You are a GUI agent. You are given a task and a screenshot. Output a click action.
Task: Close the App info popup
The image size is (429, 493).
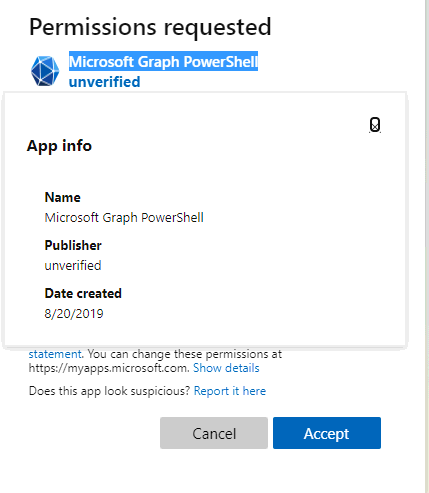coord(375,125)
